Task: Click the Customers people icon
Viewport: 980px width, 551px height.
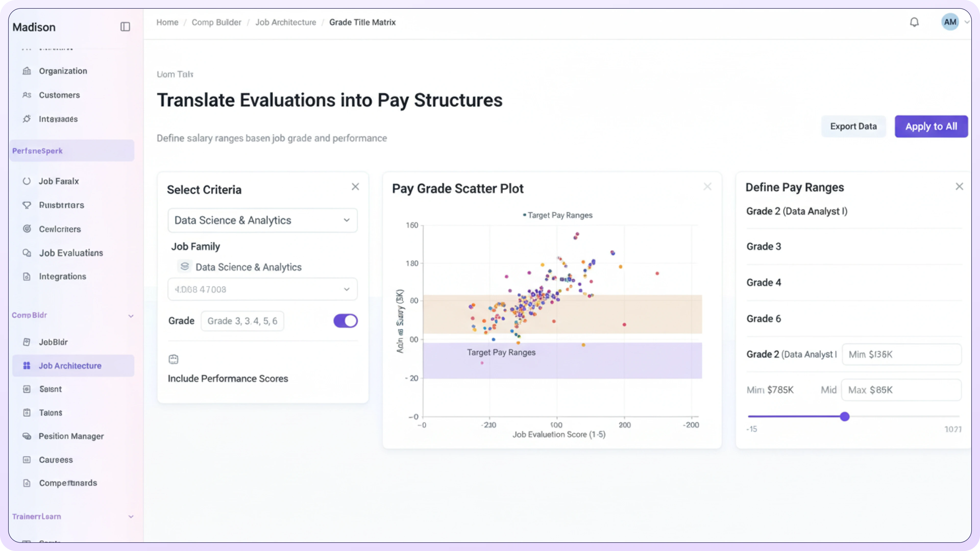Action: tap(27, 95)
